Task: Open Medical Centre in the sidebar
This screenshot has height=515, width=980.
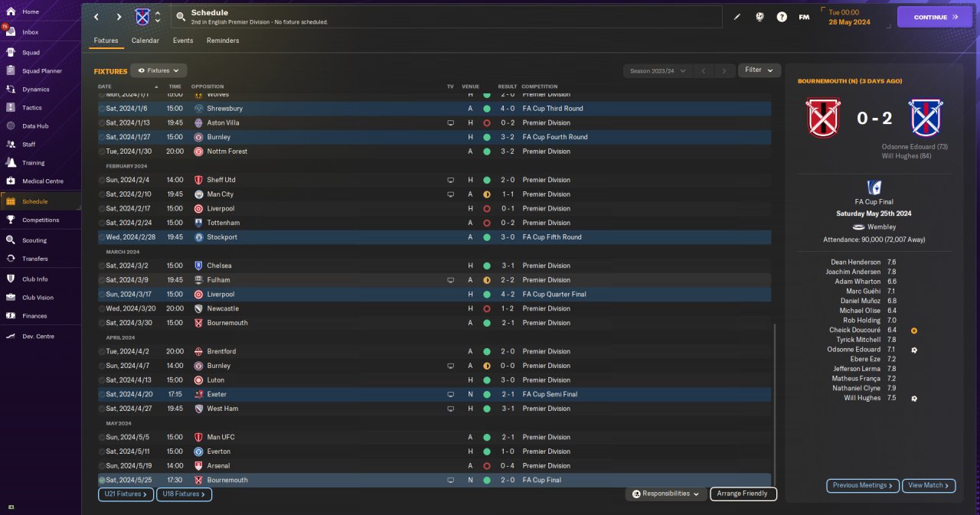Action: tap(42, 181)
